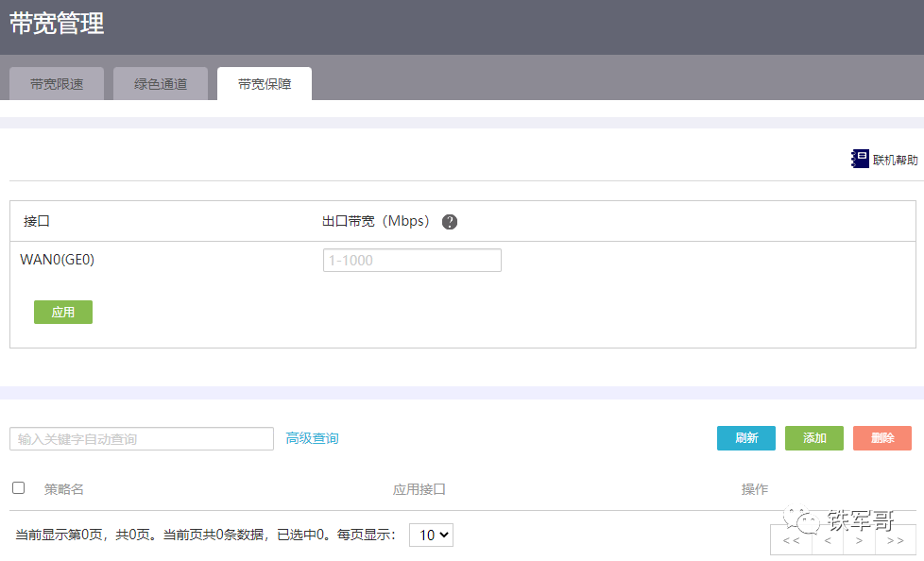Go to previous page with < button

coord(828,541)
